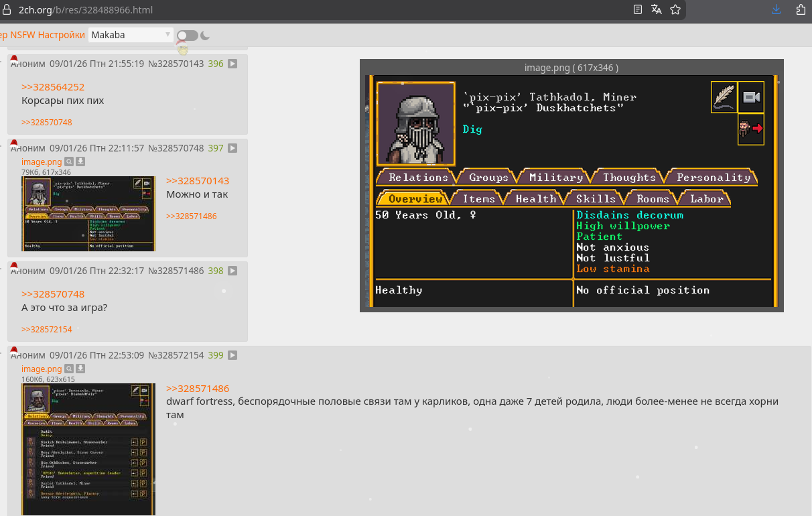Click post number №328570143
Image resolution: width=812 pixels, height=516 pixels.
pos(176,64)
